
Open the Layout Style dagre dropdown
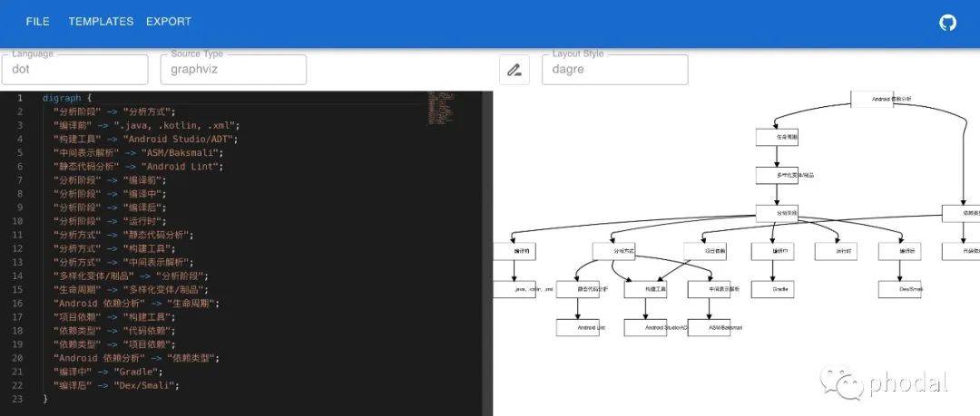[x=614, y=70]
